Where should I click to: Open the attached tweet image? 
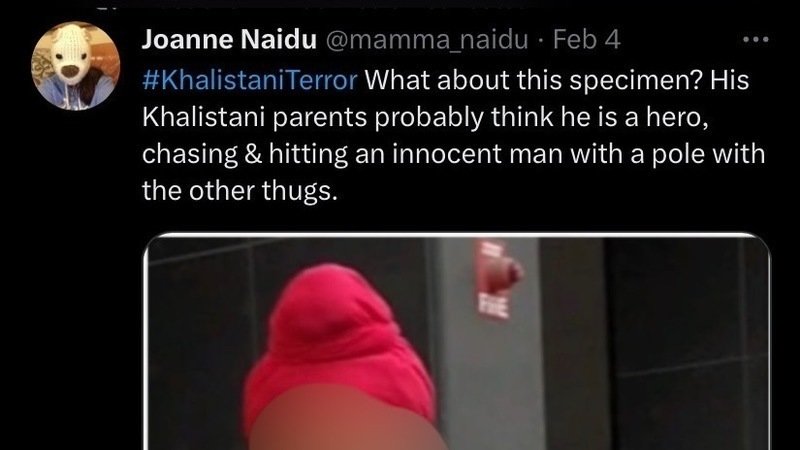[x=457, y=342]
